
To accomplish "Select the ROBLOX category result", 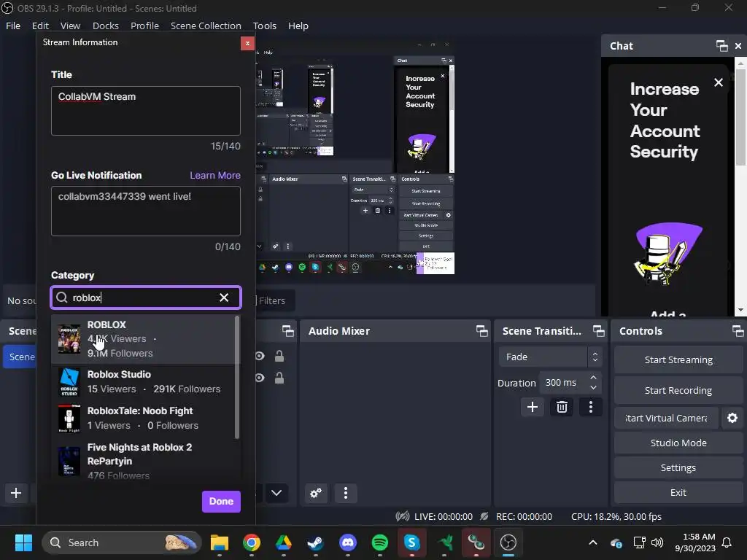I will point(143,339).
